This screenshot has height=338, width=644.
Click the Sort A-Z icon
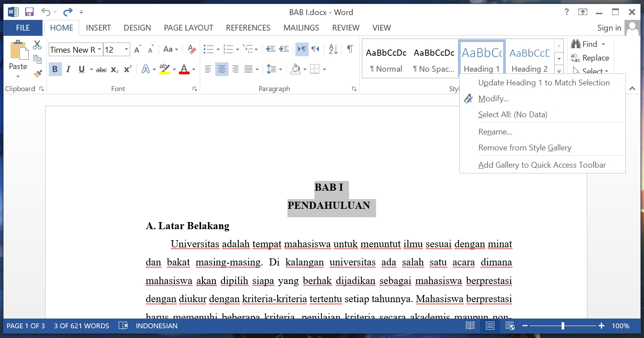point(333,49)
